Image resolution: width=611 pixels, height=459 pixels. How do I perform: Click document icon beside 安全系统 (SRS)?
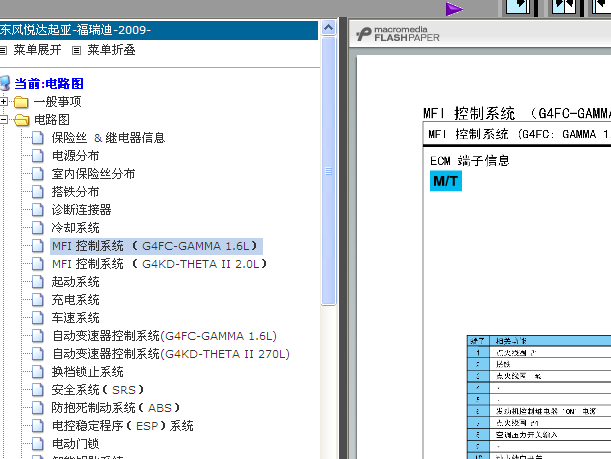coord(38,390)
